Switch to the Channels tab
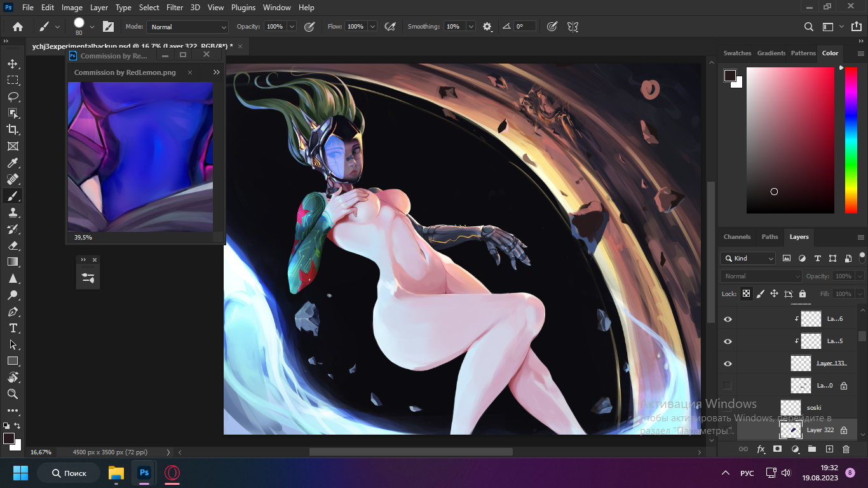Screen dimensions: 868x488 736,237
